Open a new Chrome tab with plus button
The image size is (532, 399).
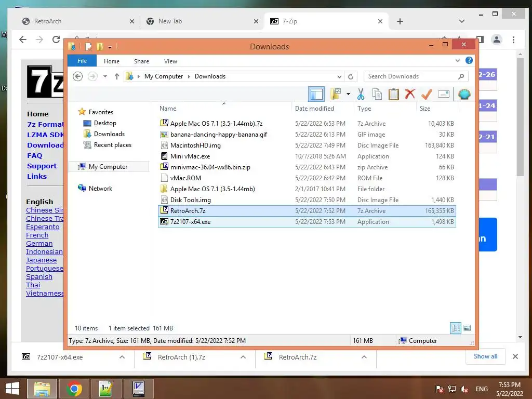[x=400, y=21]
